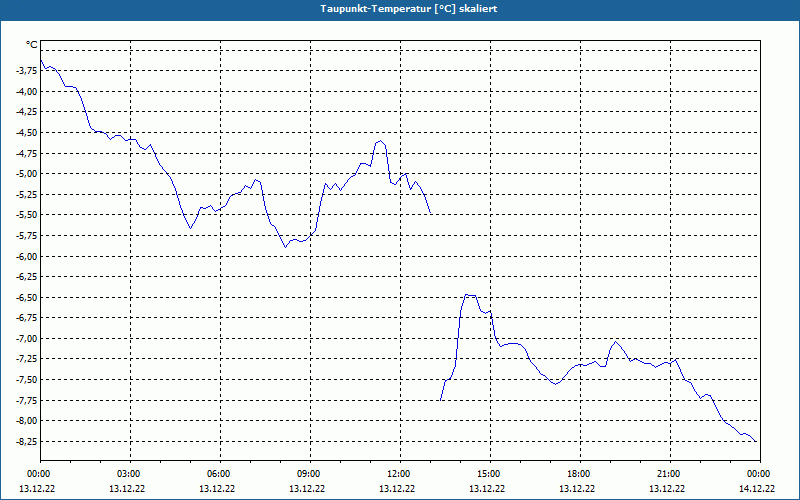Click the -5,75 y-axis value

(28, 235)
